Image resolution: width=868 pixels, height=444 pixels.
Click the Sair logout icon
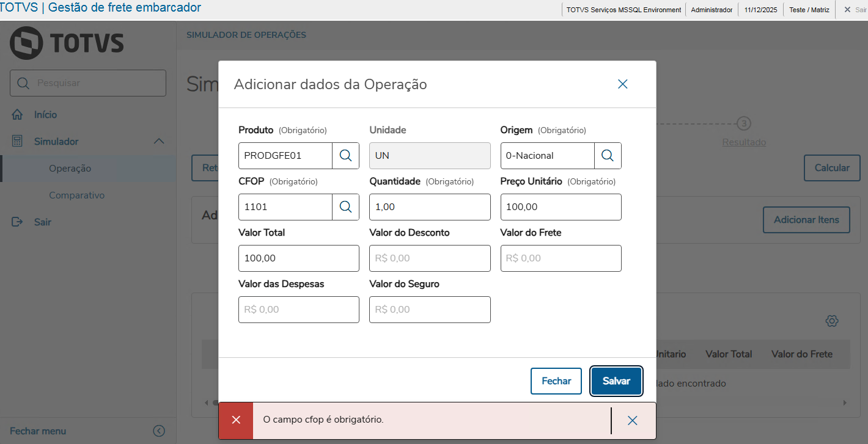coord(18,222)
